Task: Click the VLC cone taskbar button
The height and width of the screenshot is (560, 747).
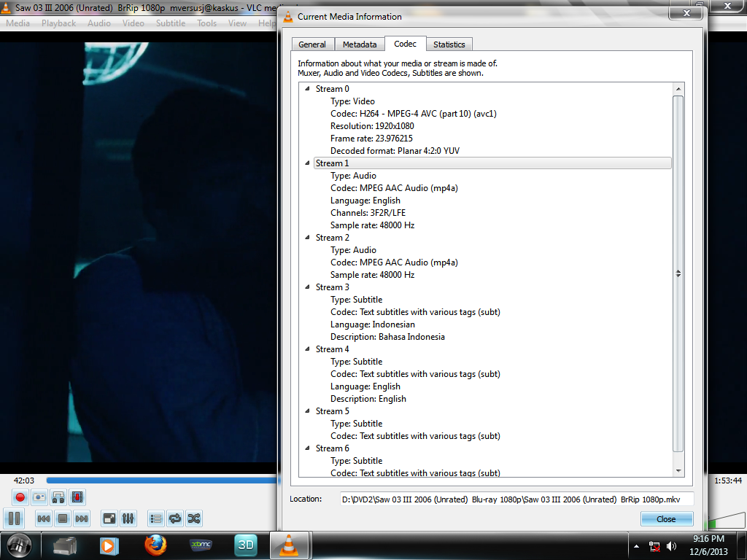Action: (289, 545)
